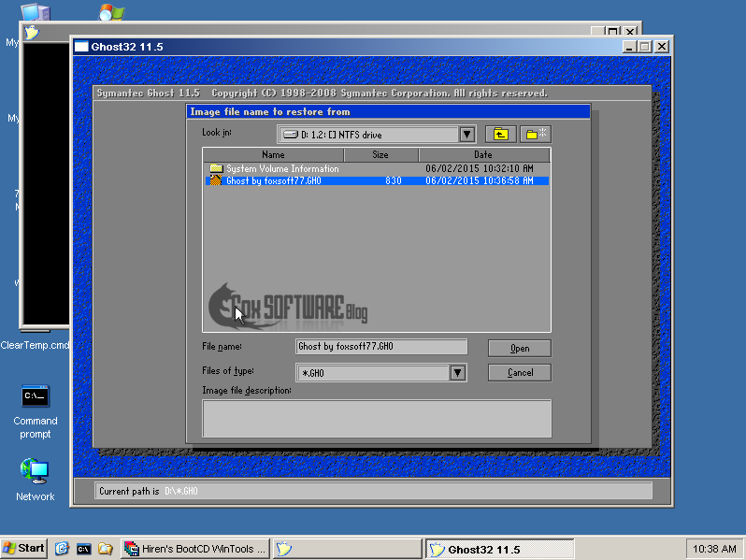The image size is (746, 560).
Task: Click the taskbar clock showing 10:38 AM
Action: coord(714,549)
